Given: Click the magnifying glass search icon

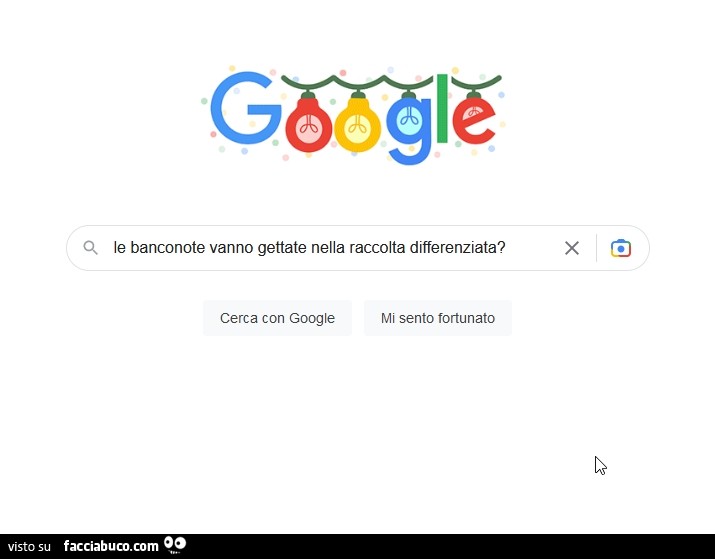Looking at the screenshot, I should [90, 248].
